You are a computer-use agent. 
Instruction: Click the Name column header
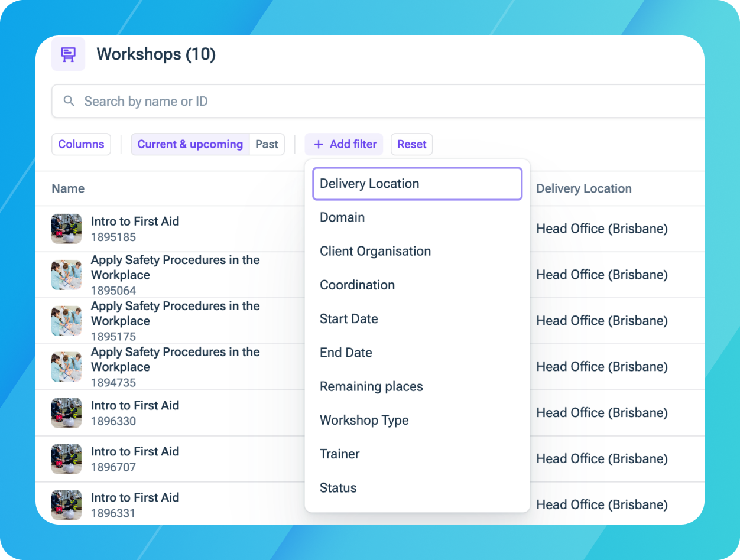click(68, 188)
